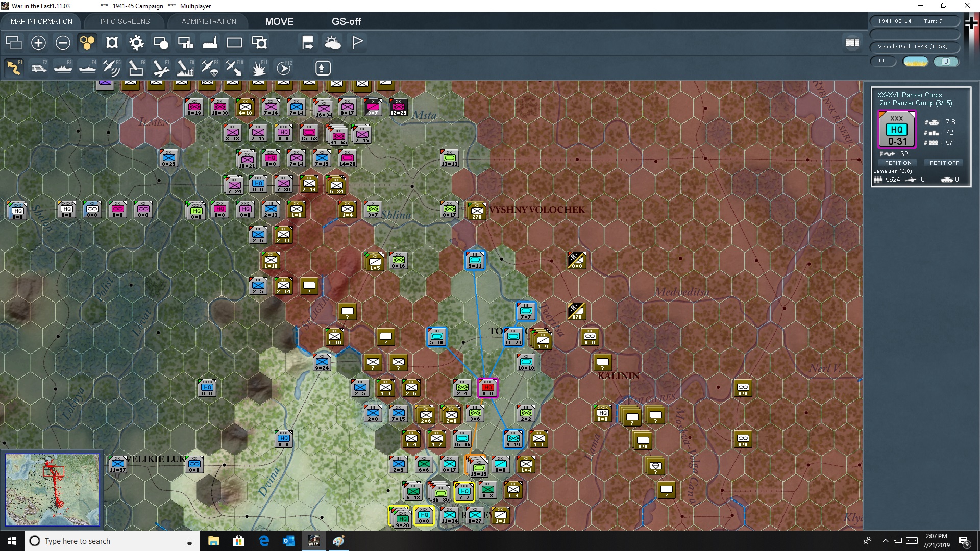The image size is (980, 551).
Task: Select the red HQ 0-0 counter on map
Action: pos(487,388)
